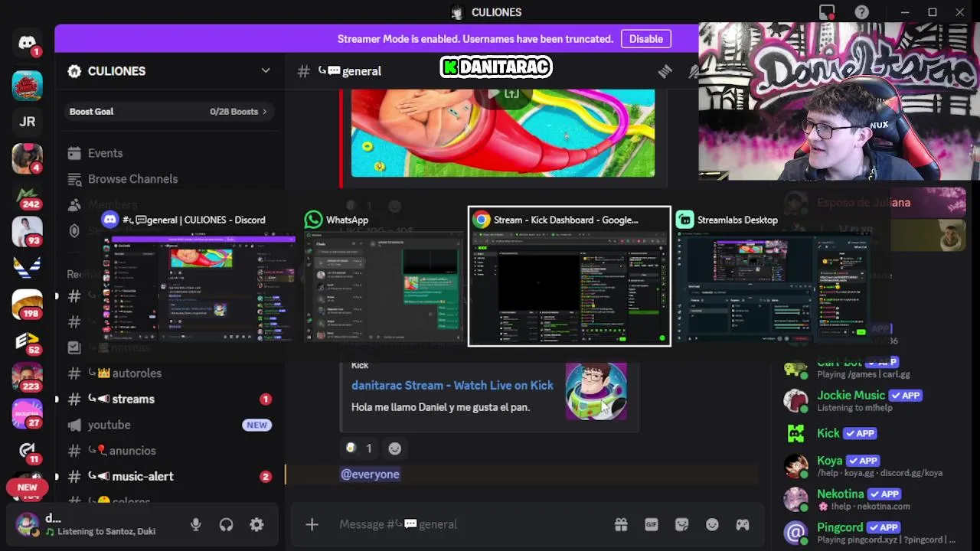Viewport: 980px width, 551px height.
Task: Click NEW unread indicator in server list
Action: pos(27,487)
